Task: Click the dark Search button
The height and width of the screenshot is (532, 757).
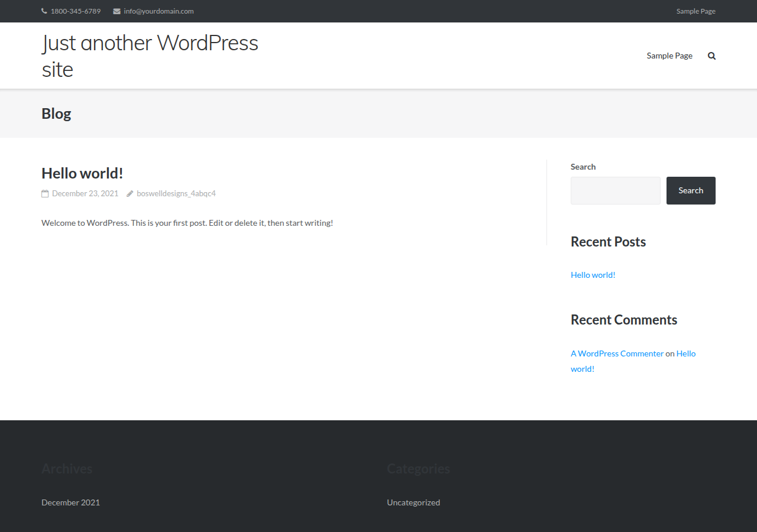Action: (x=691, y=190)
